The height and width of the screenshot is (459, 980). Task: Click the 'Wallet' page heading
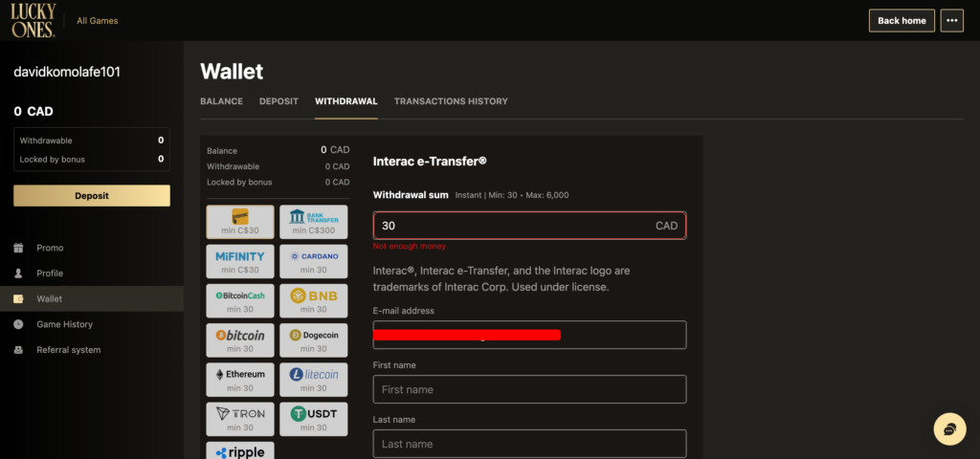(232, 71)
